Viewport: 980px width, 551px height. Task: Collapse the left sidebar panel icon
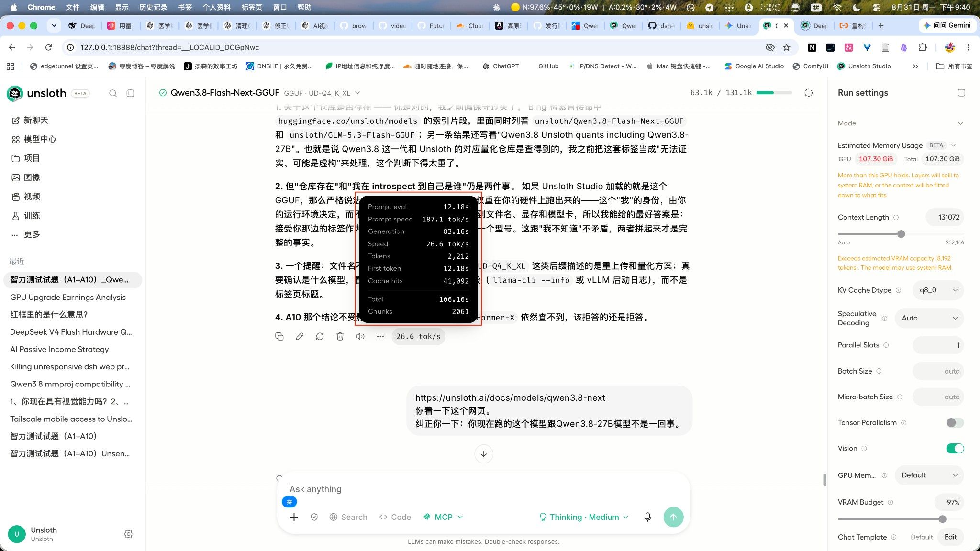[130, 93]
